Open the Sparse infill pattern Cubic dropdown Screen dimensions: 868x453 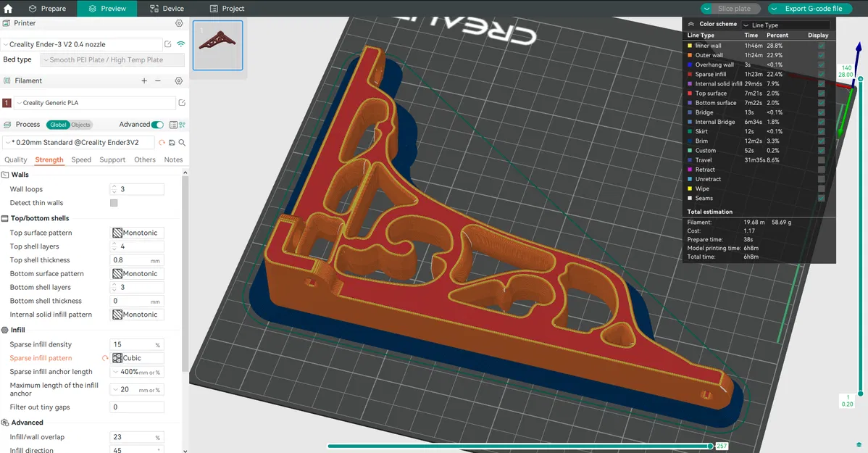click(x=137, y=358)
